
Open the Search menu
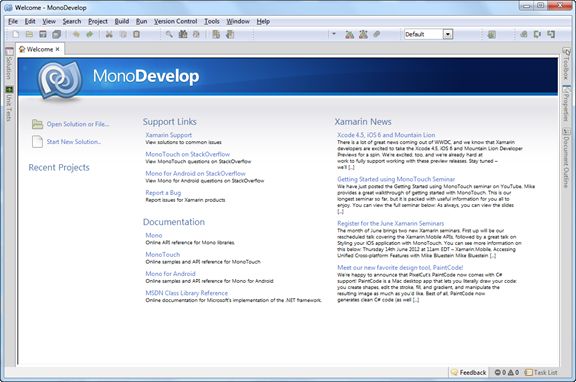pyautogui.click(x=72, y=21)
